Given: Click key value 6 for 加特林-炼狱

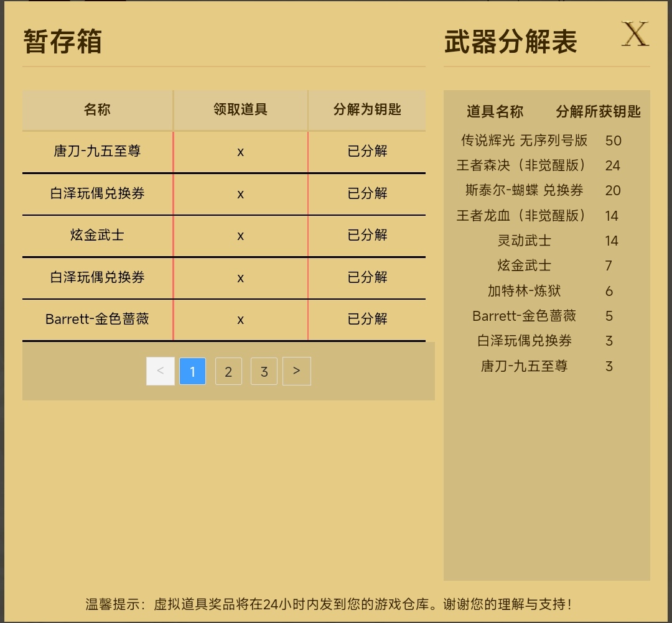Looking at the screenshot, I should pyautogui.click(x=609, y=291).
